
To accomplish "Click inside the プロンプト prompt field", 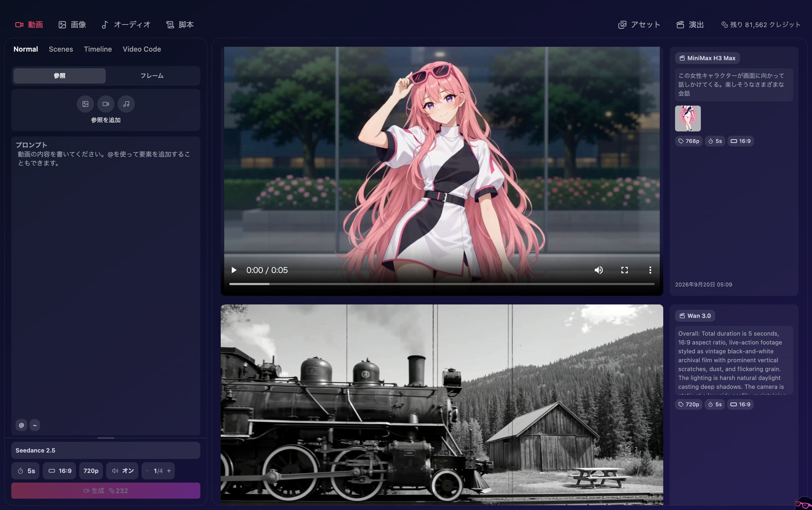I will (106, 285).
